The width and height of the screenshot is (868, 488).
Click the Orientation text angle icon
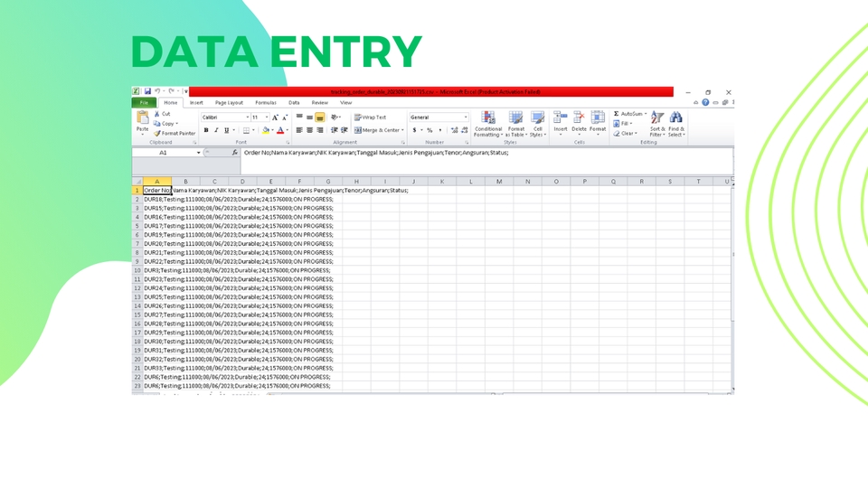pos(335,117)
